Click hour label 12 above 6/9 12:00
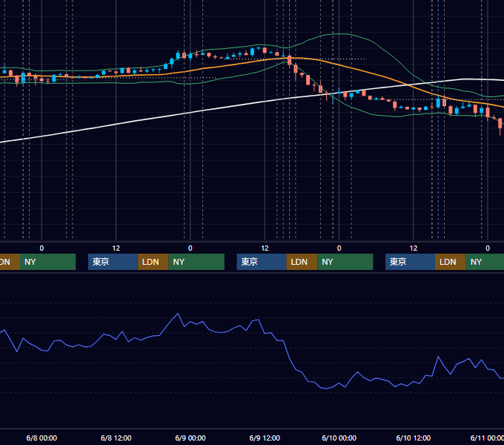The image size is (504, 445). coord(265,248)
